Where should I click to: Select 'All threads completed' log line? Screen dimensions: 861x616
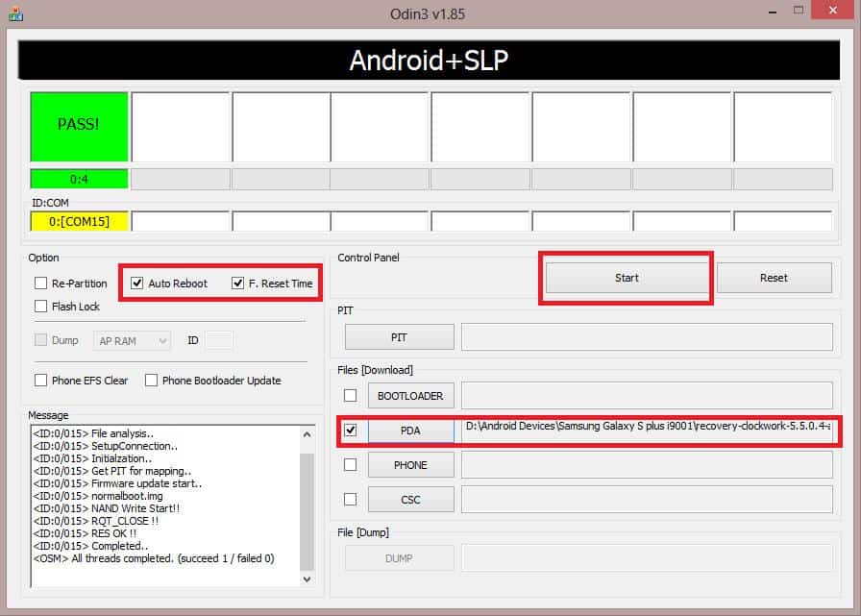point(154,558)
